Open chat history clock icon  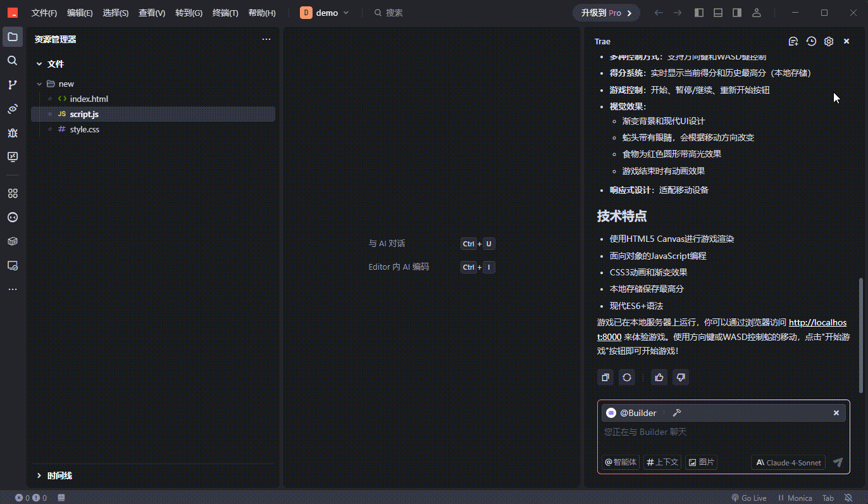coord(811,41)
